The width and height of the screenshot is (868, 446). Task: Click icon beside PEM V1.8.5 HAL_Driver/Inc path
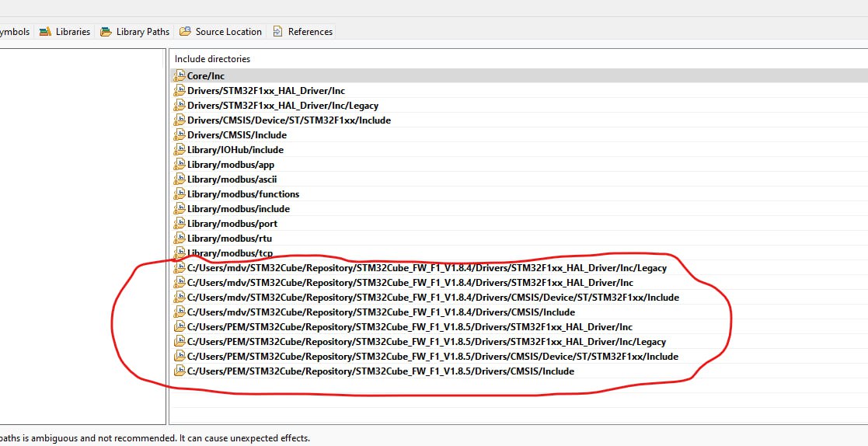[180, 326]
